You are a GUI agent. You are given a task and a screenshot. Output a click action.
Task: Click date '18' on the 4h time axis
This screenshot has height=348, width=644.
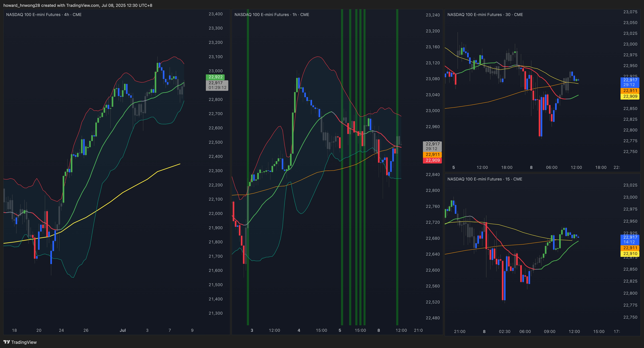click(14, 330)
